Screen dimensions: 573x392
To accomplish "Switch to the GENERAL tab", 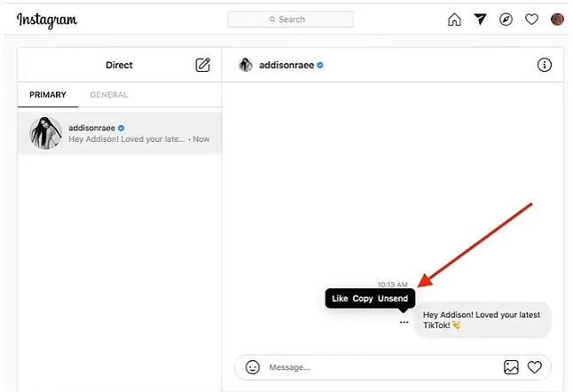I will pyautogui.click(x=109, y=95).
